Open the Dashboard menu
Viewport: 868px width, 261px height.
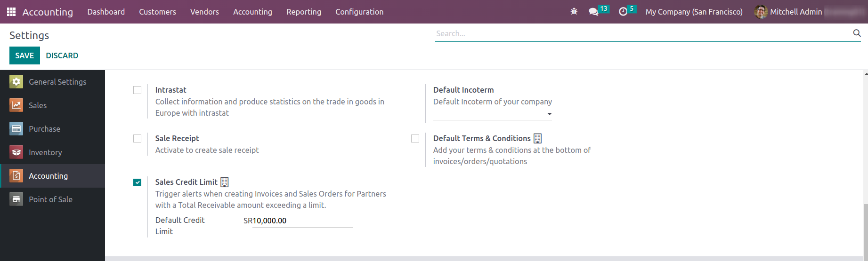point(106,12)
